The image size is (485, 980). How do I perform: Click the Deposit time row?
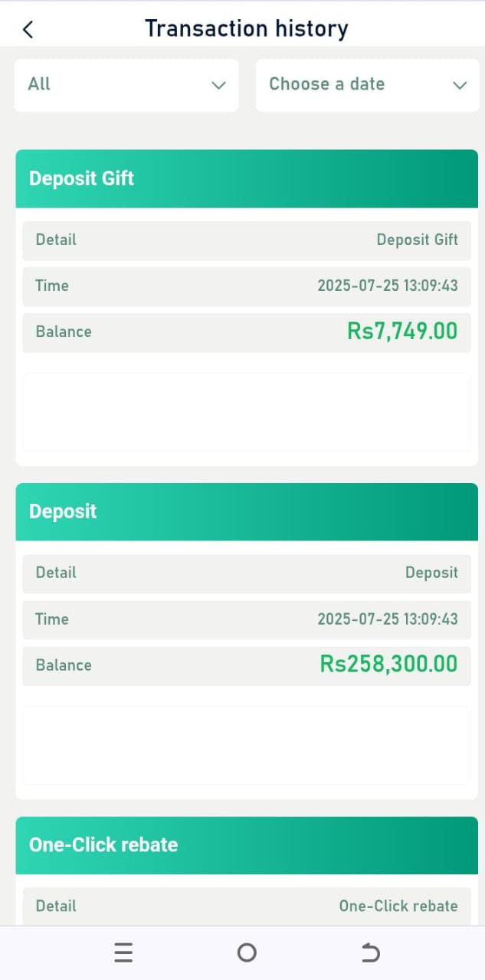[x=247, y=619]
